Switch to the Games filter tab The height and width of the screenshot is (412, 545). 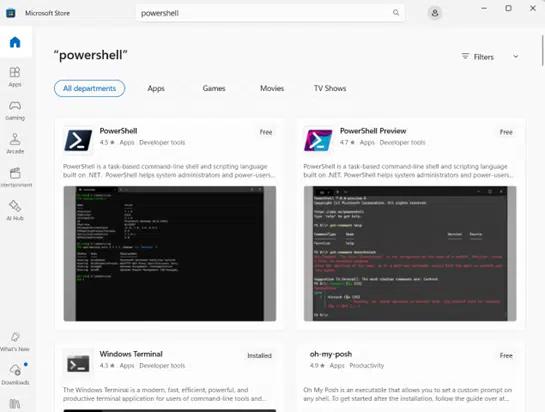[x=214, y=88]
